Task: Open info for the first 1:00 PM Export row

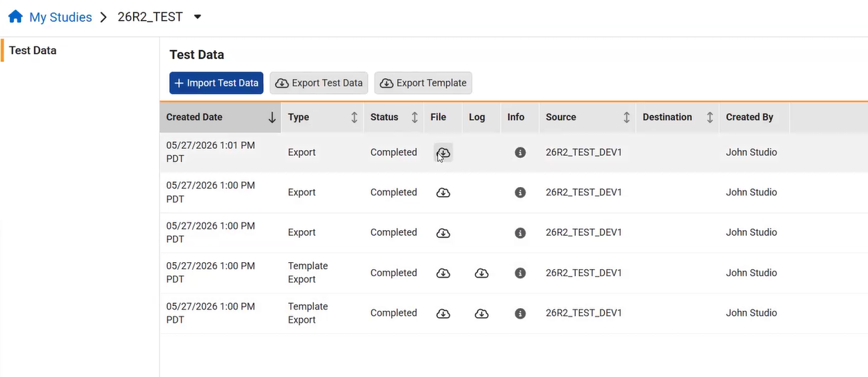Action: tap(520, 193)
